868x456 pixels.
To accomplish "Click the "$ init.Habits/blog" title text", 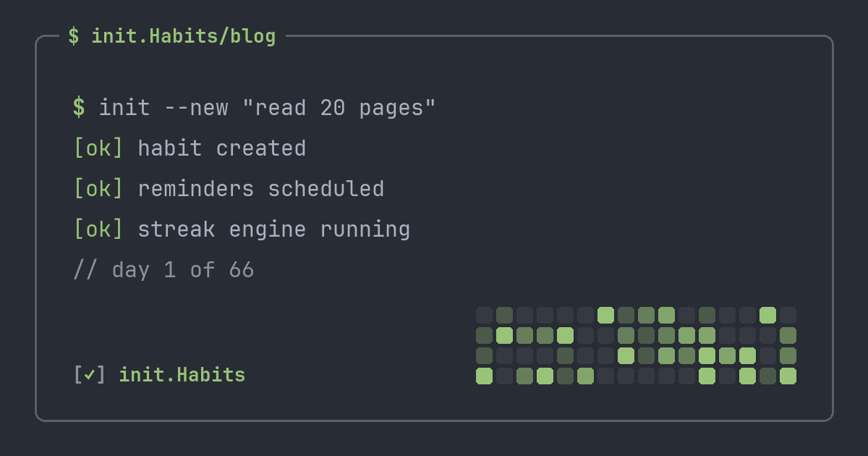I will 172,36.
